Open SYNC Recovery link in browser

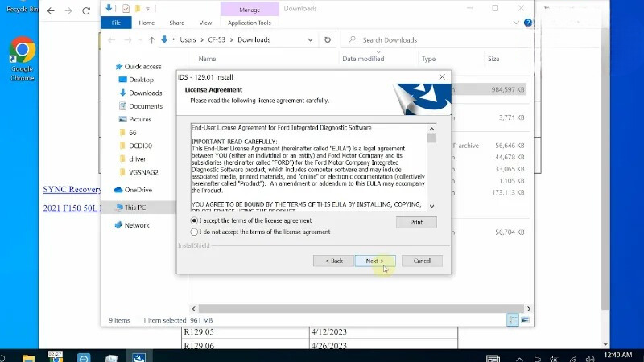[72, 189]
